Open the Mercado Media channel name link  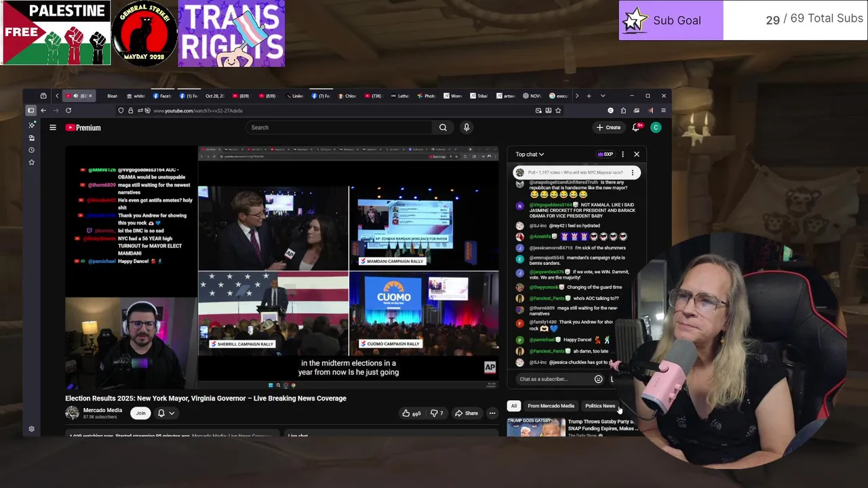pos(102,410)
